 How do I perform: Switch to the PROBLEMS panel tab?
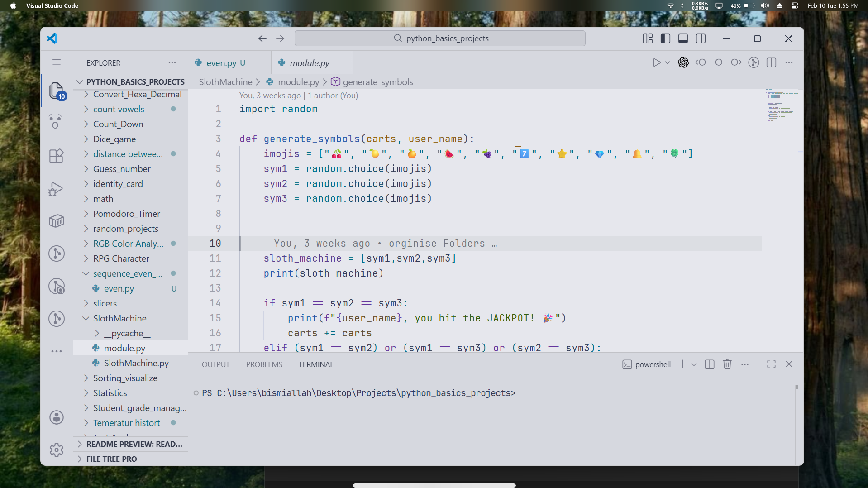pyautogui.click(x=264, y=364)
